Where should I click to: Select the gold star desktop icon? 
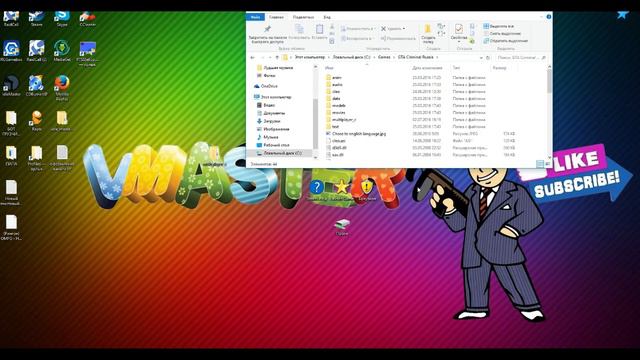pyautogui.click(x=342, y=190)
